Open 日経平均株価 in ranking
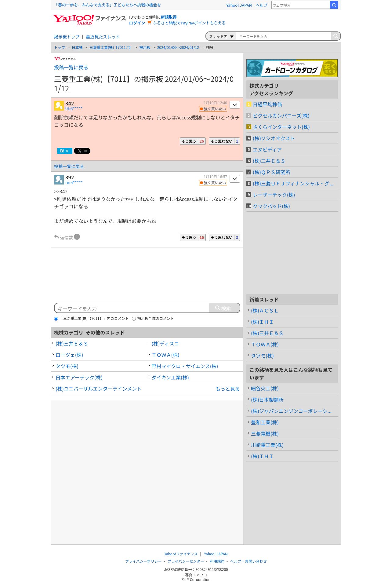This screenshot has height=581, width=392. (267, 104)
